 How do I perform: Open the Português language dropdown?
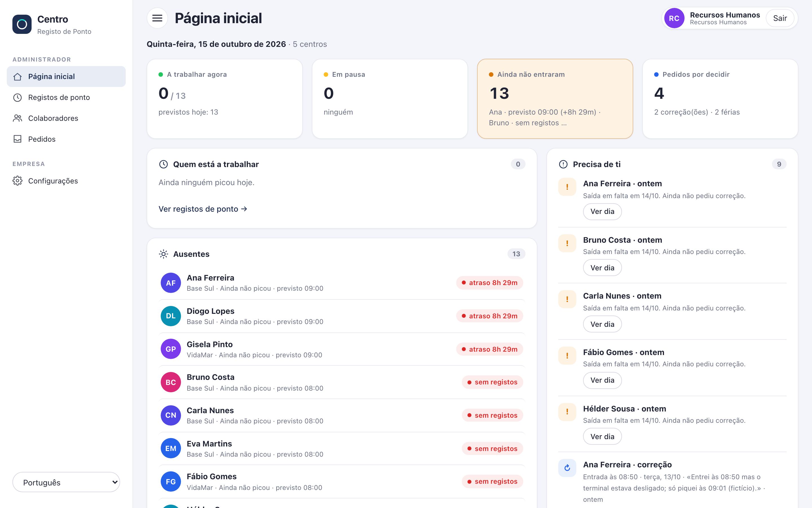point(66,482)
